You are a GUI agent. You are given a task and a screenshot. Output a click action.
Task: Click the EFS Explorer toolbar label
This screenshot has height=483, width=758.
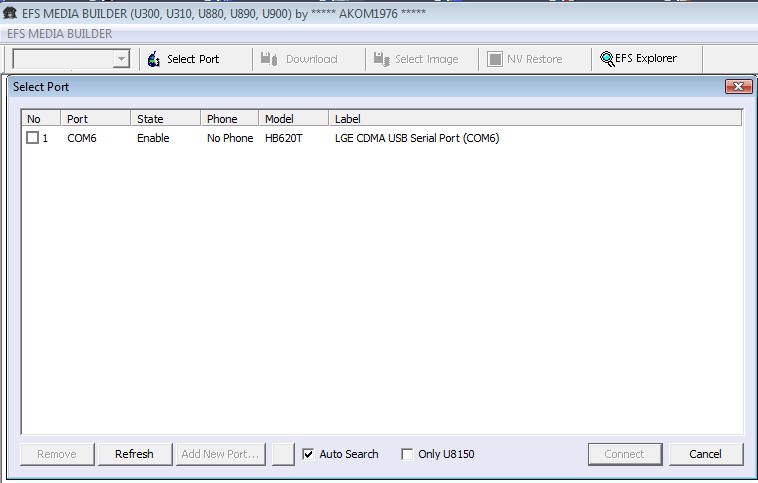[x=646, y=58]
